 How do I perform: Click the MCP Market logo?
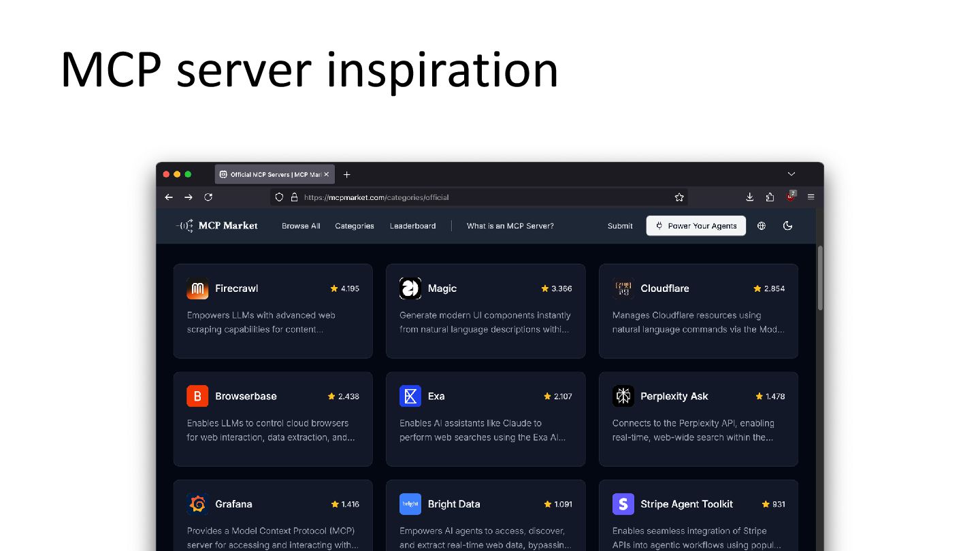pyautogui.click(x=216, y=226)
